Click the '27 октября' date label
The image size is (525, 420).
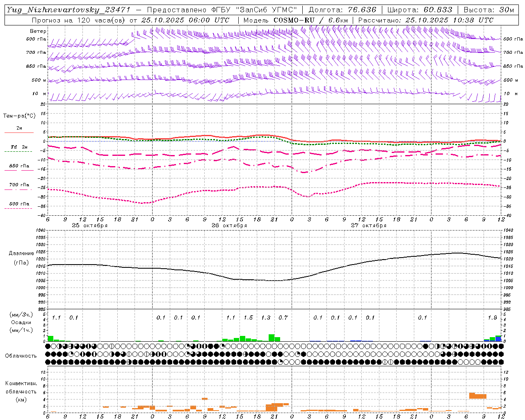pos(369,226)
